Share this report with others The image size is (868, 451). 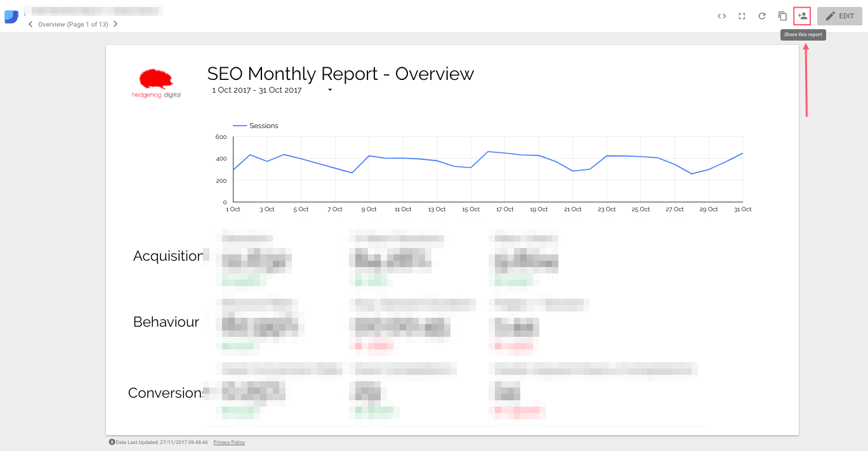[802, 16]
